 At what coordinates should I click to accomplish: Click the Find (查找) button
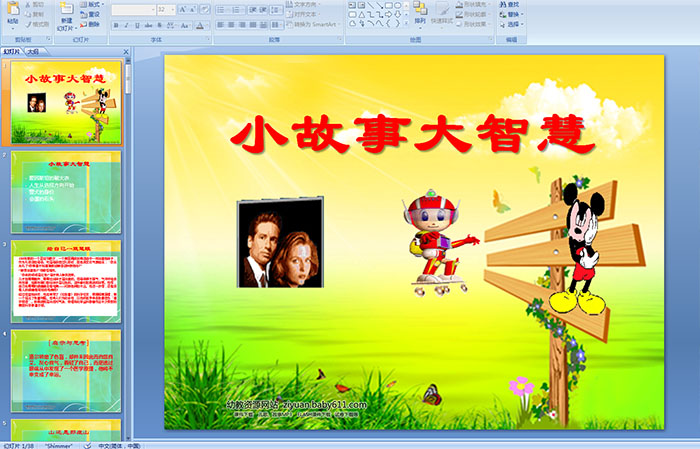509,4
